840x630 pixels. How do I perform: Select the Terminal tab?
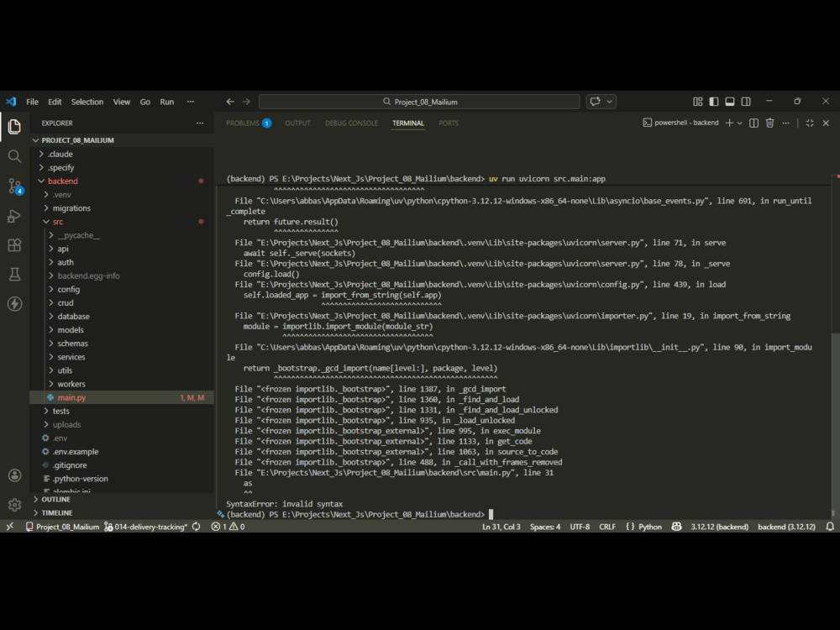408,123
